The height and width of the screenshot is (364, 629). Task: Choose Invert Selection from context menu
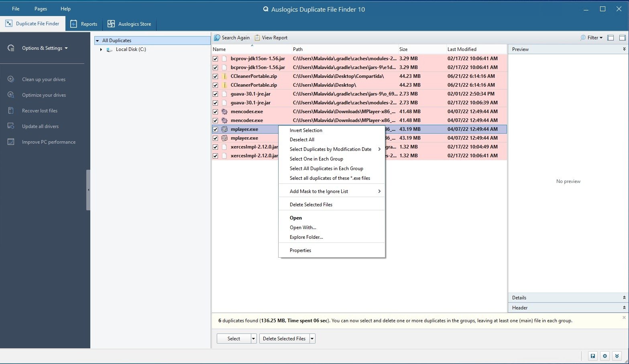pos(306,130)
